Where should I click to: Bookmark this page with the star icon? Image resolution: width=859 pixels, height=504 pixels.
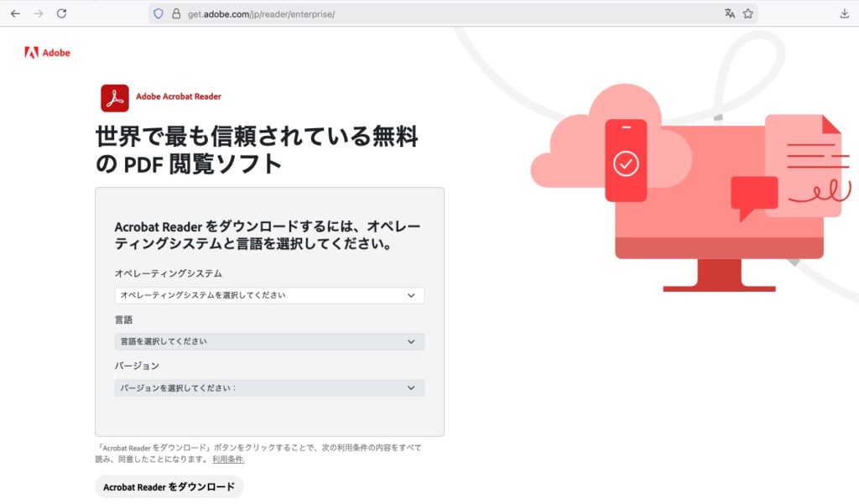(x=747, y=13)
